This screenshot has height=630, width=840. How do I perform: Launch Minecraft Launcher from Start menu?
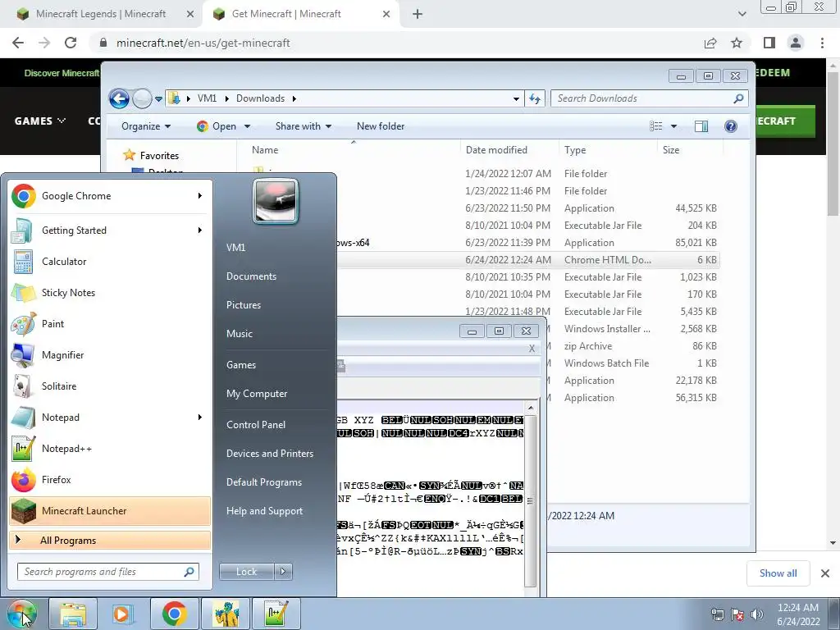pos(110,510)
